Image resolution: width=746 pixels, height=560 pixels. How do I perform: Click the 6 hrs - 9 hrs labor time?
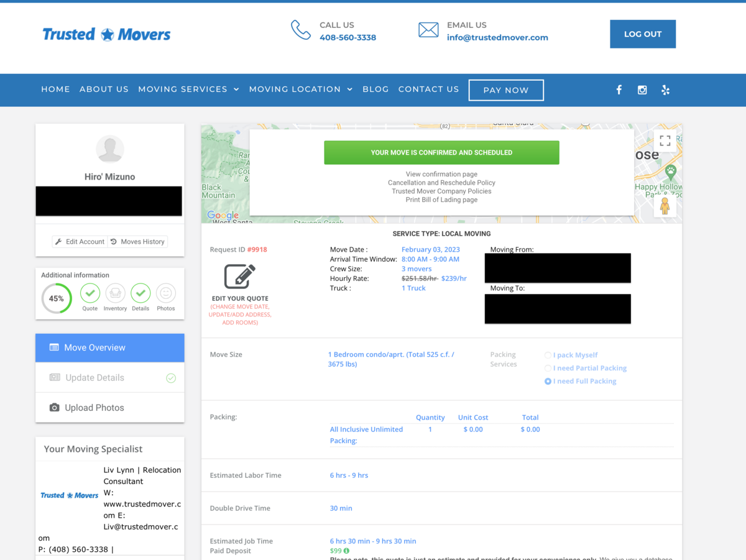pyautogui.click(x=349, y=475)
